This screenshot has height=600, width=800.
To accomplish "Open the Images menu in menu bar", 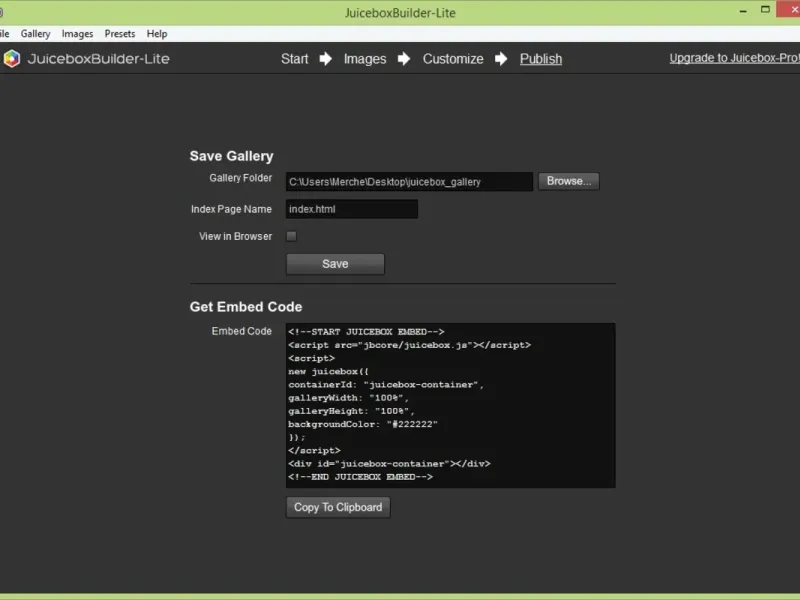I will point(77,34).
